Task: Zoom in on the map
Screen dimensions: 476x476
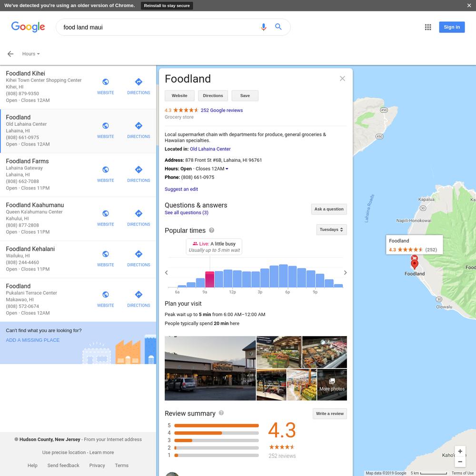Action: 460,451
